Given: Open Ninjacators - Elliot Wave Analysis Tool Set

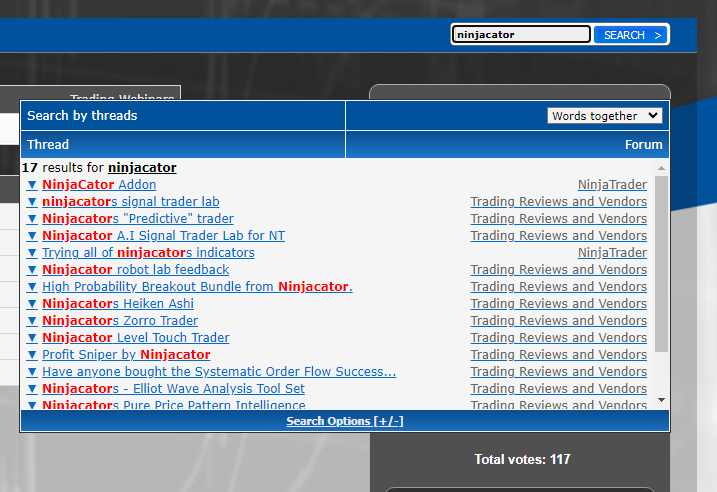Looking at the screenshot, I should pyautogui.click(x=173, y=389).
